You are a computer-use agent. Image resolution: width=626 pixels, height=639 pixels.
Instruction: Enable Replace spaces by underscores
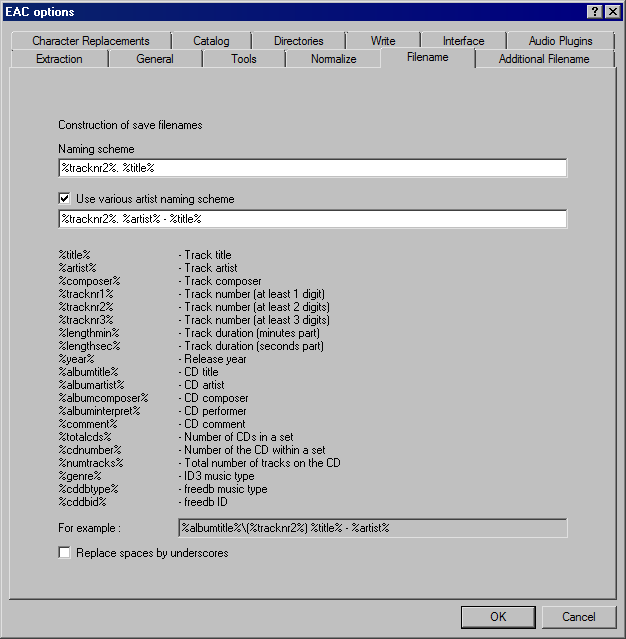tap(64, 553)
